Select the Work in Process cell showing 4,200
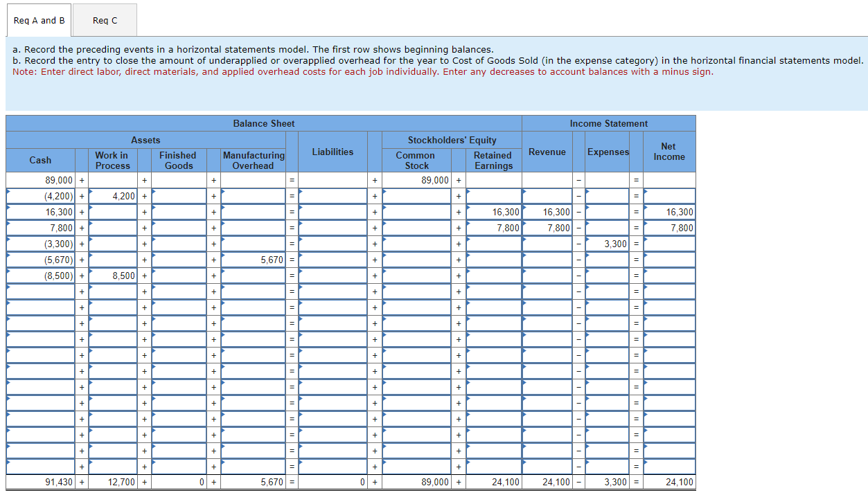The height and width of the screenshot is (495, 868). click(x=111, y=196)
